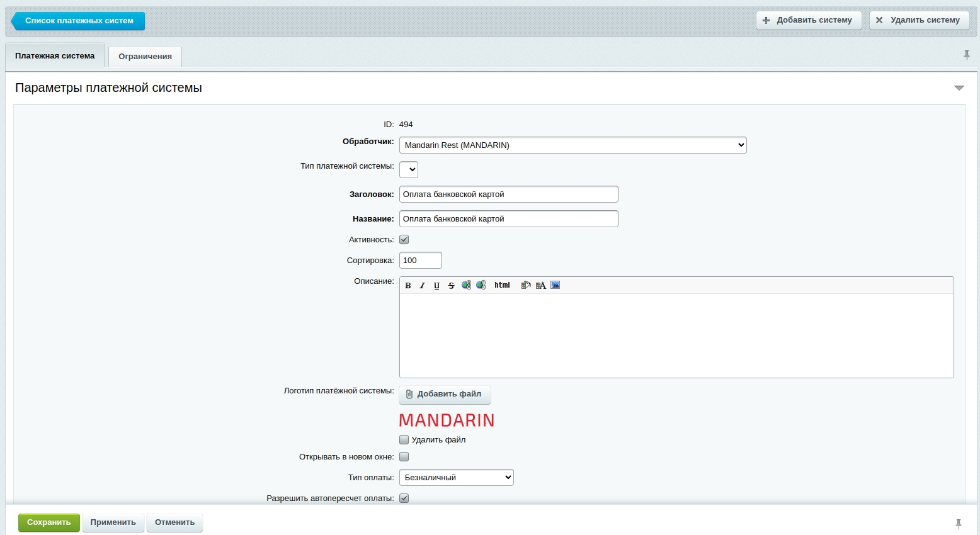This screenshot has width=980, height=535.
Task: Switch description editor to html mode
Action: point(502,285)
